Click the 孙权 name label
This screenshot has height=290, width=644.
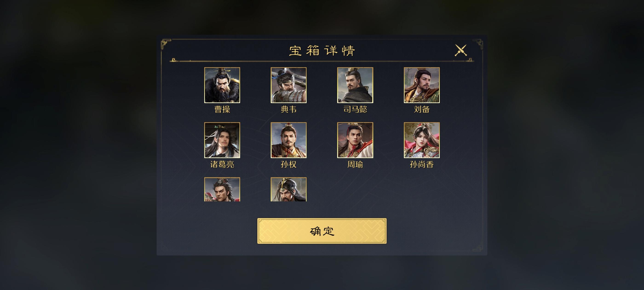288,164
